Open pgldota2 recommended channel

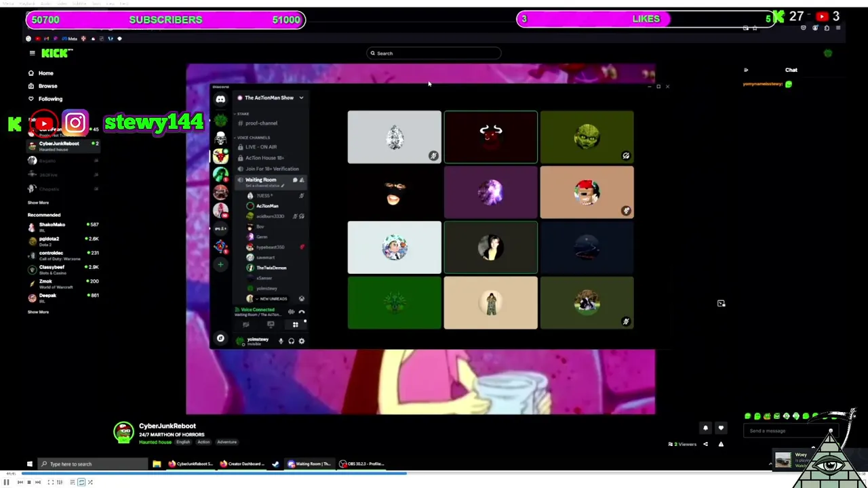[63, 241]
